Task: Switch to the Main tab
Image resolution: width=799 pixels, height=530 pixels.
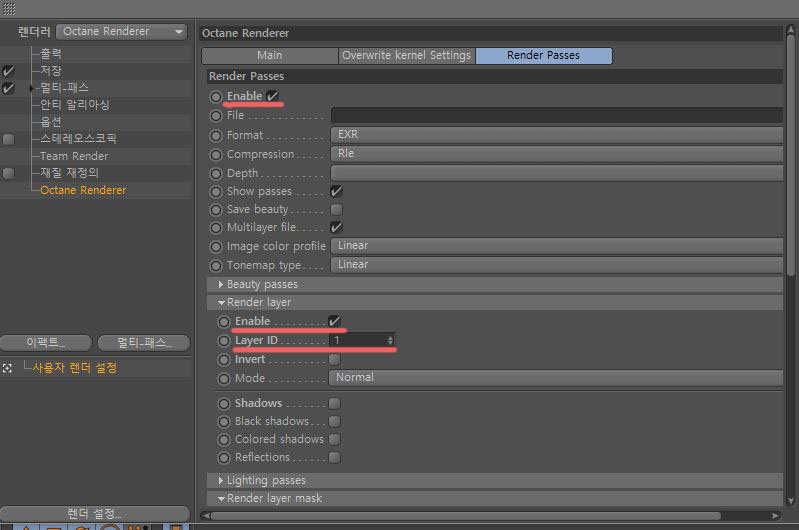Action: [270, 56]
